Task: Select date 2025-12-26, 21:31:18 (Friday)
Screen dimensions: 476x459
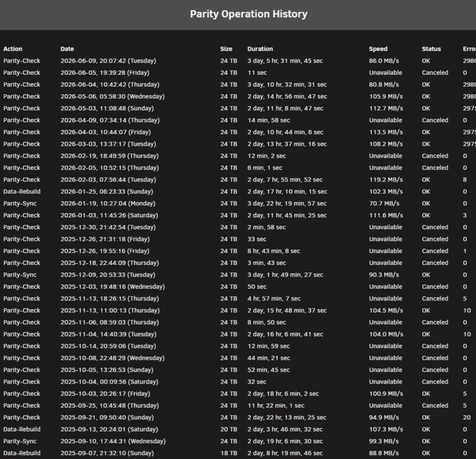Action: (105, 239)
